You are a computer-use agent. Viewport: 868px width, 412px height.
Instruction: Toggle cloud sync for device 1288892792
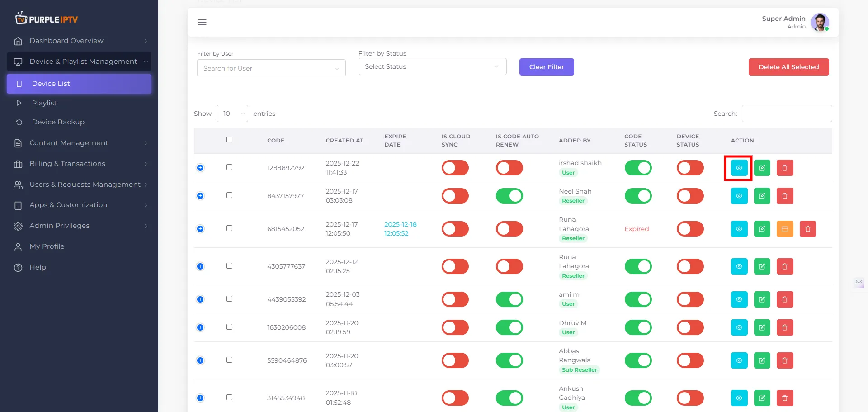click(455, 168)
